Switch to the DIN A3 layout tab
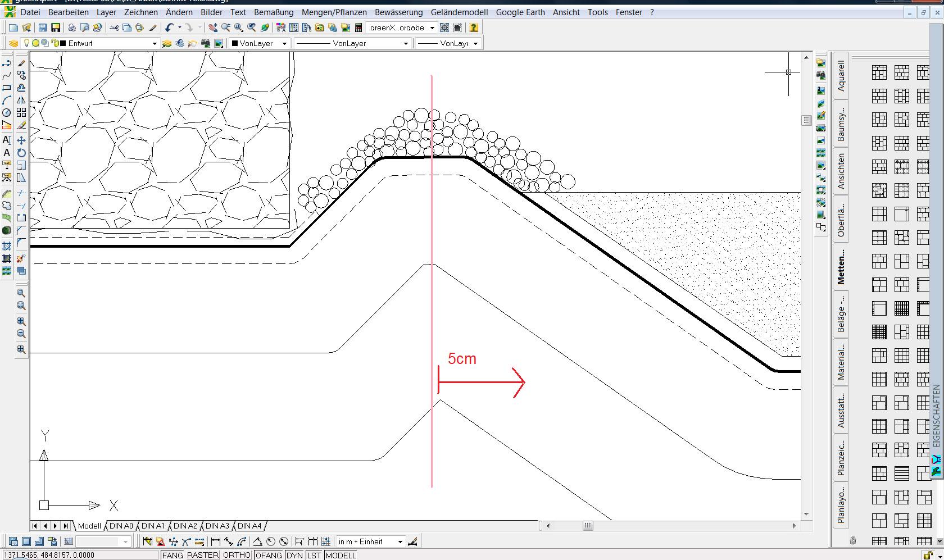The height and width of the screenshot is (560, 944). (x=217, y=526)
